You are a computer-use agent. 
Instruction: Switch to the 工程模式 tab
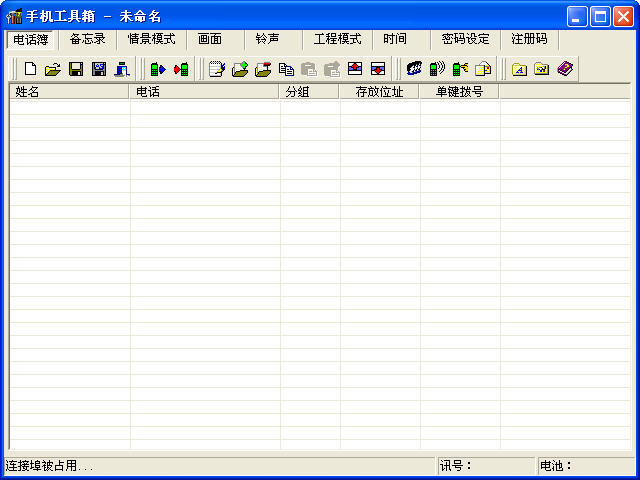(338, 39)
